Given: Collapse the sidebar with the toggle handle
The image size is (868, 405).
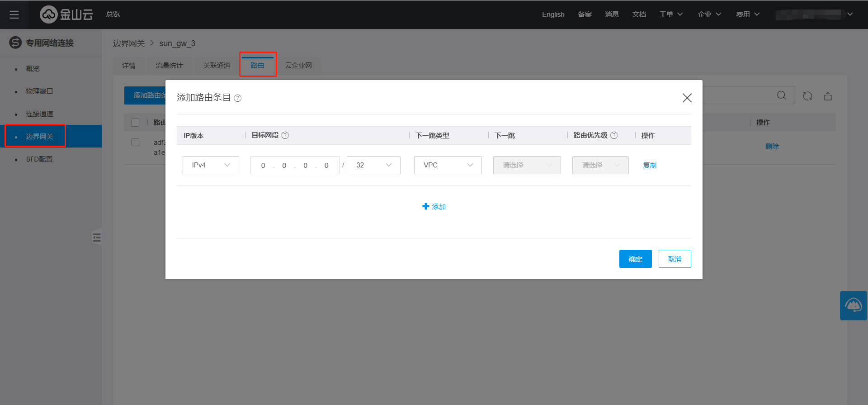Looking at the screenshot, I should 96,237.
